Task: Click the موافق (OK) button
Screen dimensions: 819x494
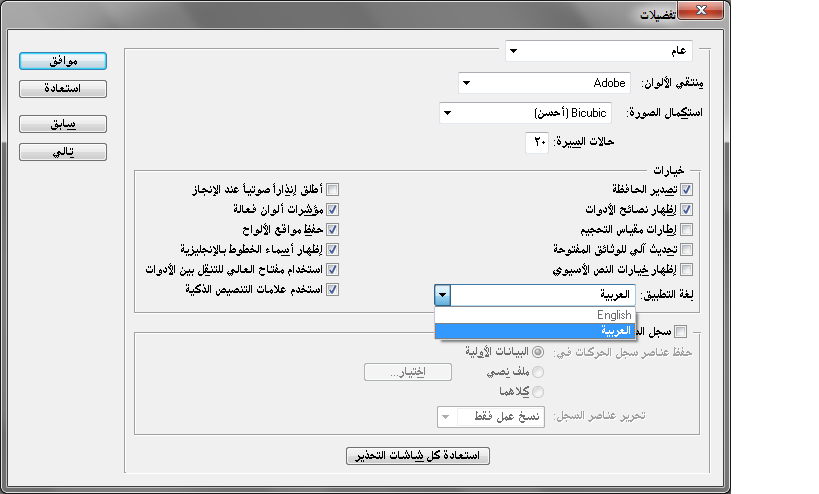Action: pos(63,62)
